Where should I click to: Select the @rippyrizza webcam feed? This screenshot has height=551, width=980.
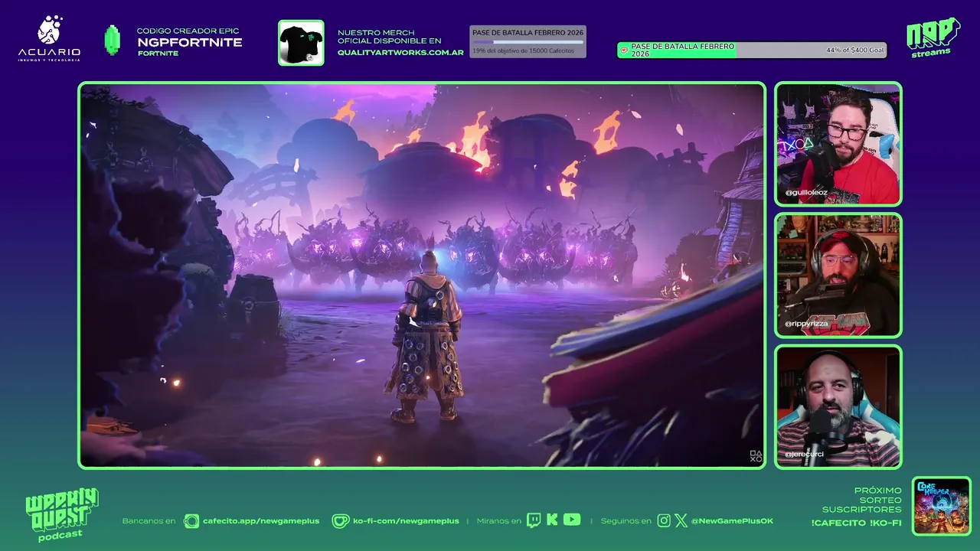click(838, 275)
